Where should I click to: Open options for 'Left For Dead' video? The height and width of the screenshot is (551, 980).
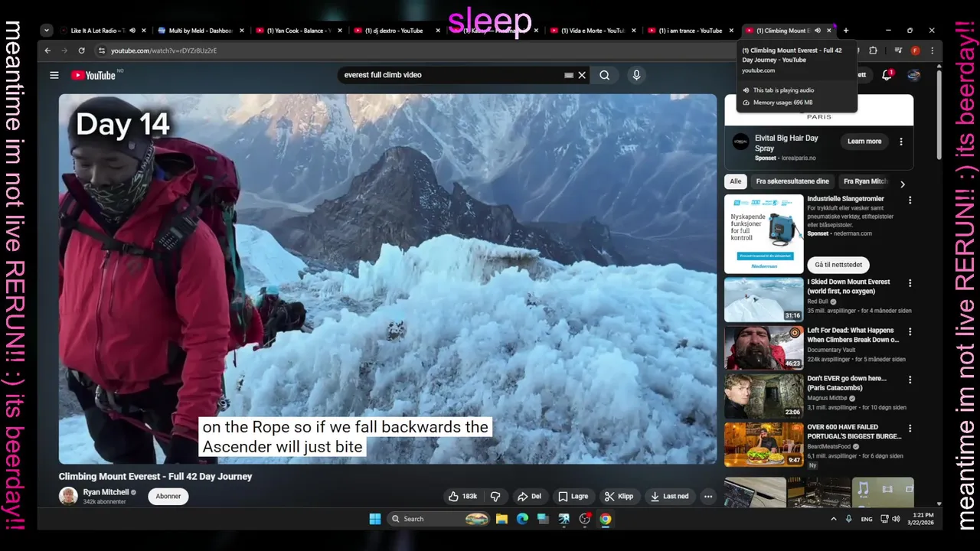pyautogui.click(x=910, y=331)
